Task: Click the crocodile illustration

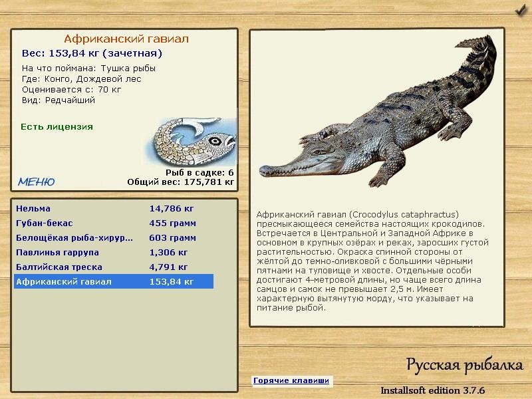Action: (378, 111)
